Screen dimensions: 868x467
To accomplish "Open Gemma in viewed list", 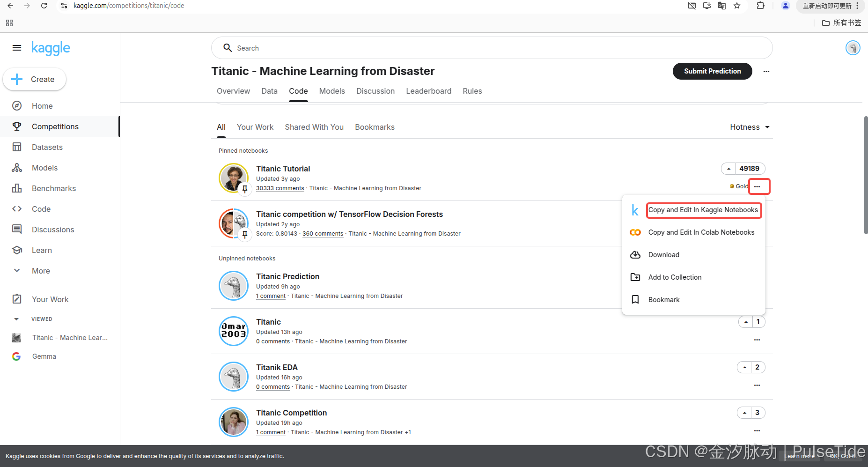I will (x=44, y=356).
